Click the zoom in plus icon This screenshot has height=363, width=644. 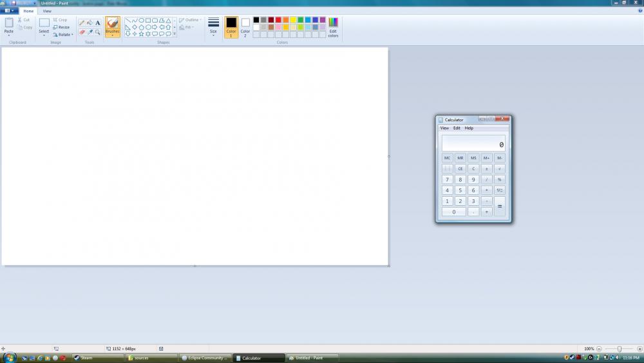tap(639, 349)
